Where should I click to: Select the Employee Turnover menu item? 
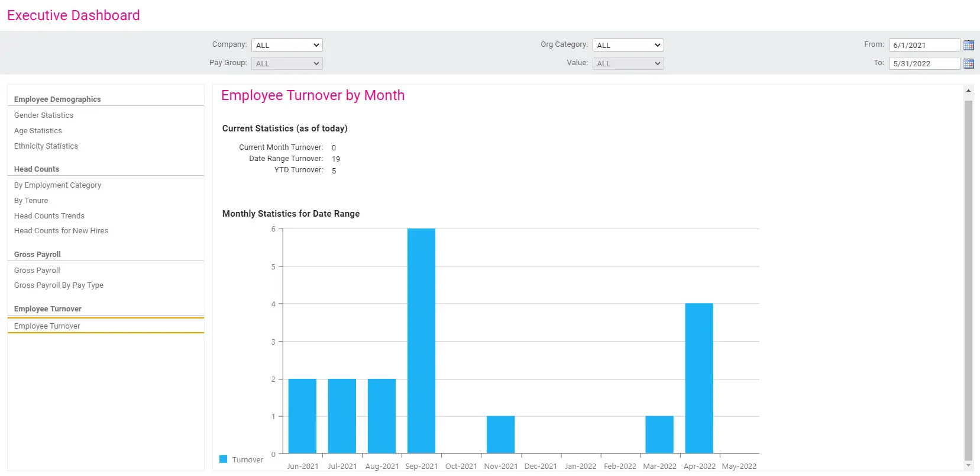106,326
